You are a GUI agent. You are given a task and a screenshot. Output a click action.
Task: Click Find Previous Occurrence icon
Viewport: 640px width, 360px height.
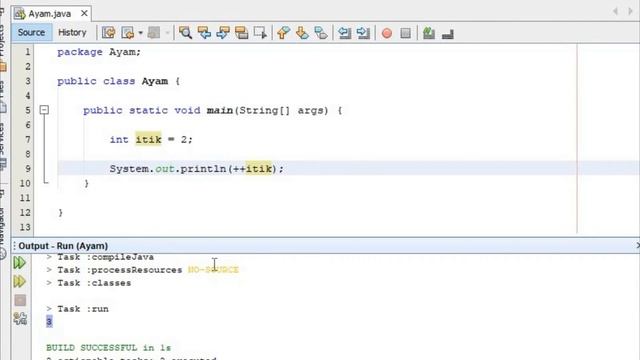tap(204, 33)
